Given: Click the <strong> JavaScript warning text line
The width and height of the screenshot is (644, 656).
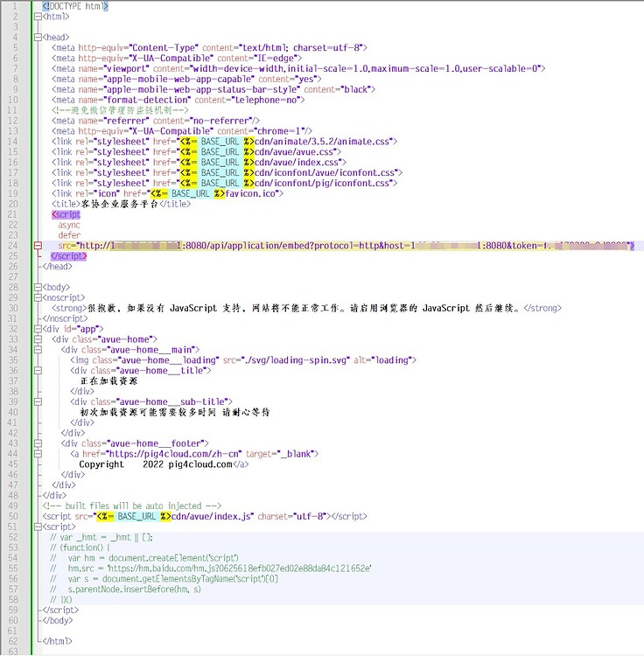Looking at the screenshot, I should click(x=306, y=309).
